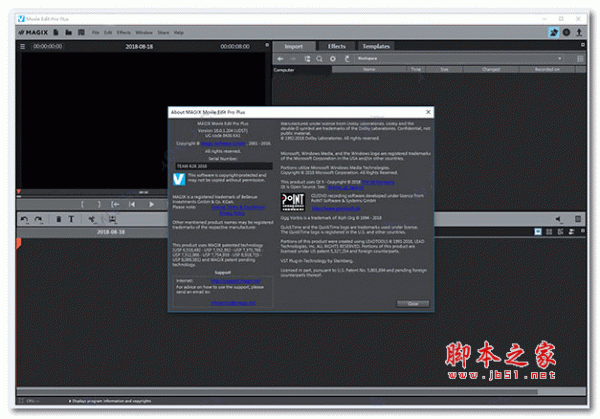
Task: Click the 00:00:08:00 duration timecode
Action: click(235, 46)
